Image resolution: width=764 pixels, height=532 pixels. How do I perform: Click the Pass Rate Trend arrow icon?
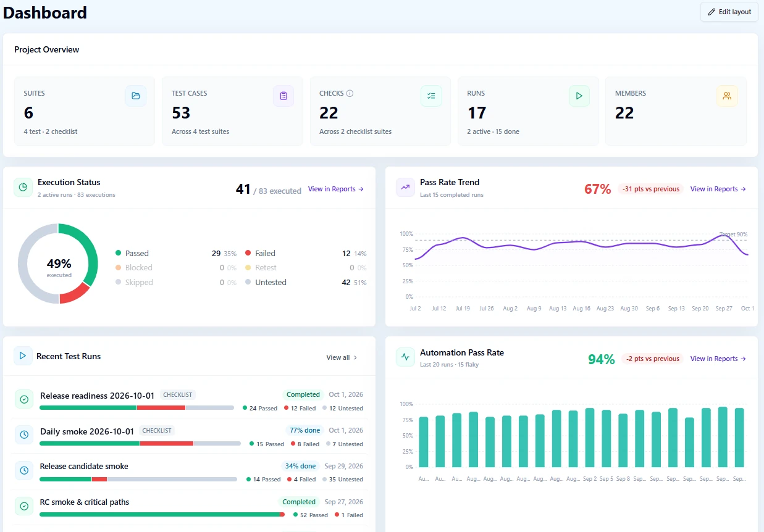[x=406, y=187]
